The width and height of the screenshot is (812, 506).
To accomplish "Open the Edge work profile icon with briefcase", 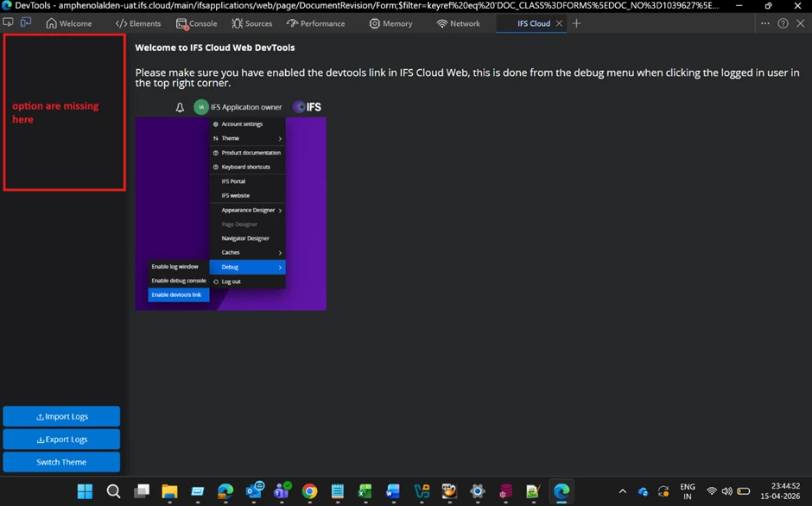I will point(225,491).
